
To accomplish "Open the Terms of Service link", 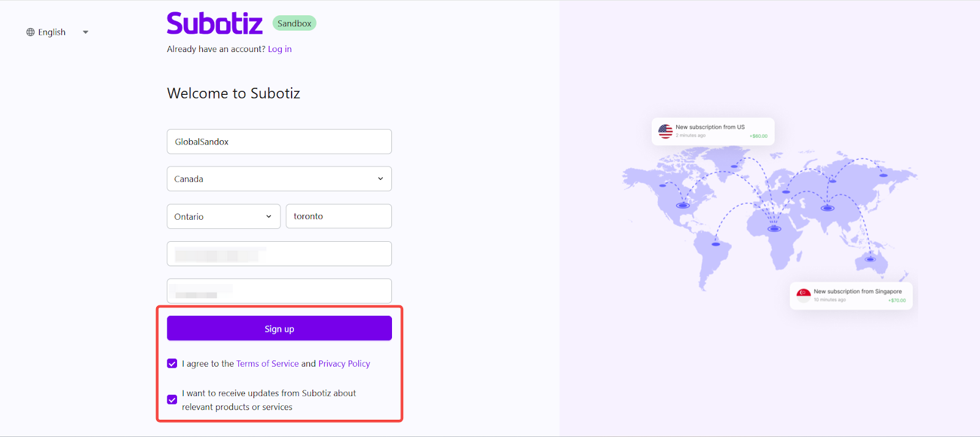I will 268,364.
